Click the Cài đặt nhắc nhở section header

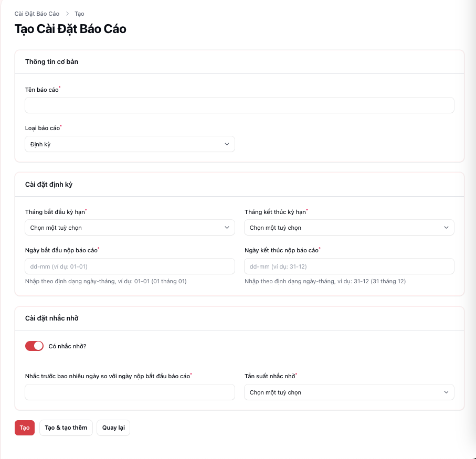(x=52, y=318)
